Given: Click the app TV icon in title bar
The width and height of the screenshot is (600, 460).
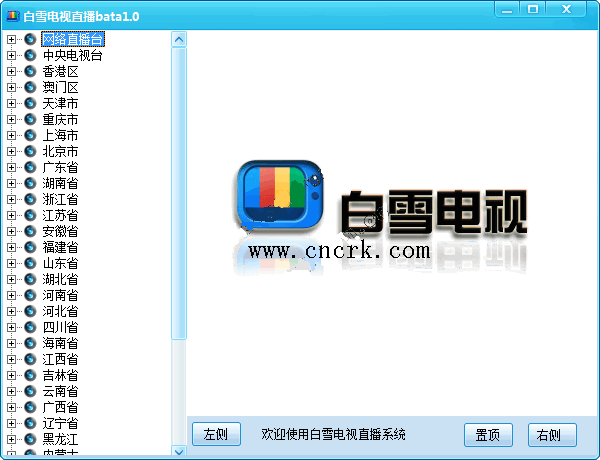Looking at the screenshot, I should 13,16.
